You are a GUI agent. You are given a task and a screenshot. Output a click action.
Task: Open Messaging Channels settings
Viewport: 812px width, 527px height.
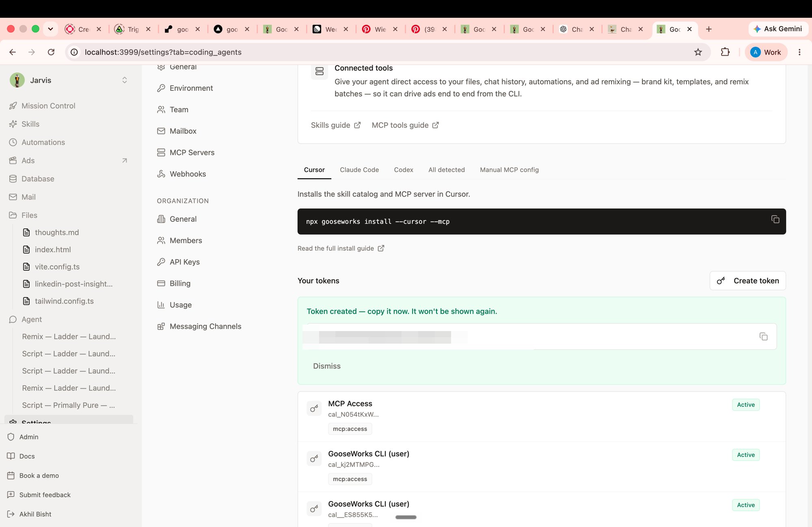tap(205, 327)
